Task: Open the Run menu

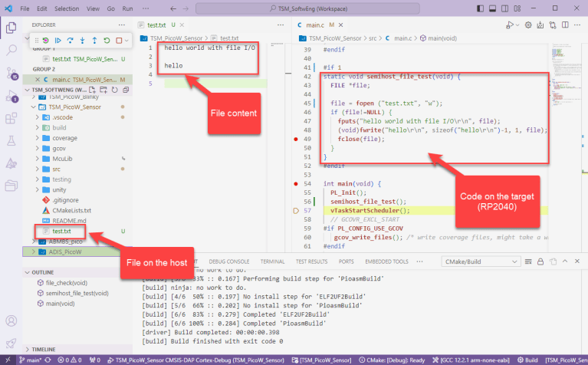Action: (x=127, y=8)
